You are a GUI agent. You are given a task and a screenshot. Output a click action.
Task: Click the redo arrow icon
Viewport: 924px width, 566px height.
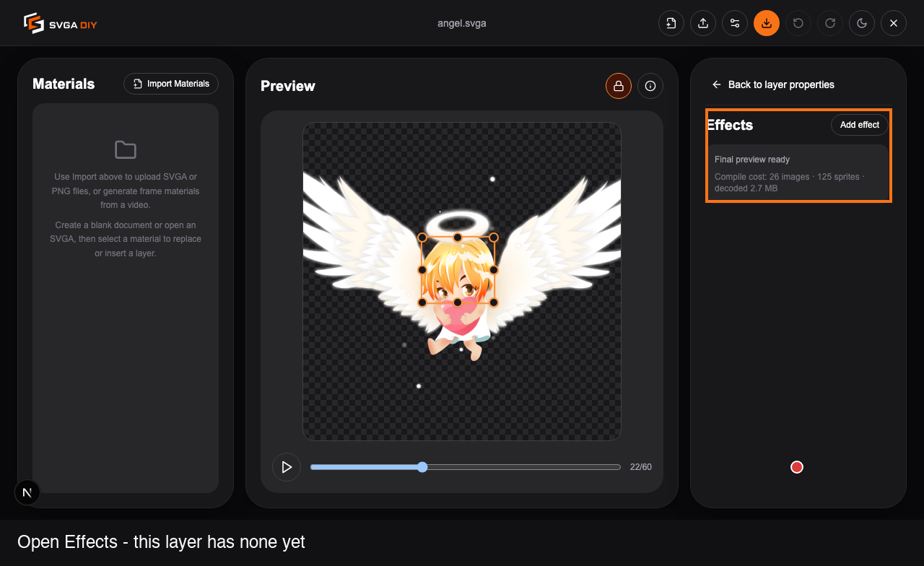click(830, 23)
